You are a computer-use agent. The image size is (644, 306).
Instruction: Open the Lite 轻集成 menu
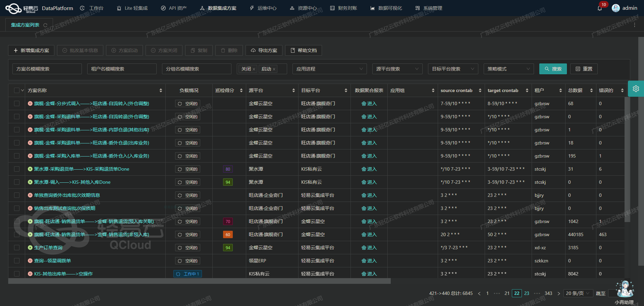pos(132,8)
